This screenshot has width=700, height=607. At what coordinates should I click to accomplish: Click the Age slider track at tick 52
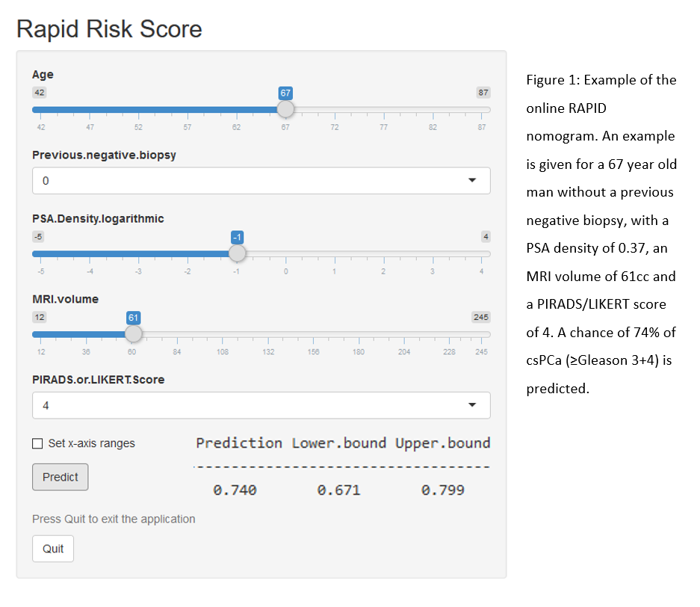(x=138, y=109)
